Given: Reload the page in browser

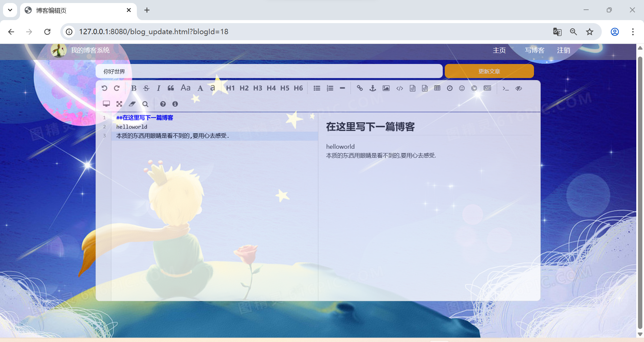Looking at the screenshot, I should (x=47, y=31).
